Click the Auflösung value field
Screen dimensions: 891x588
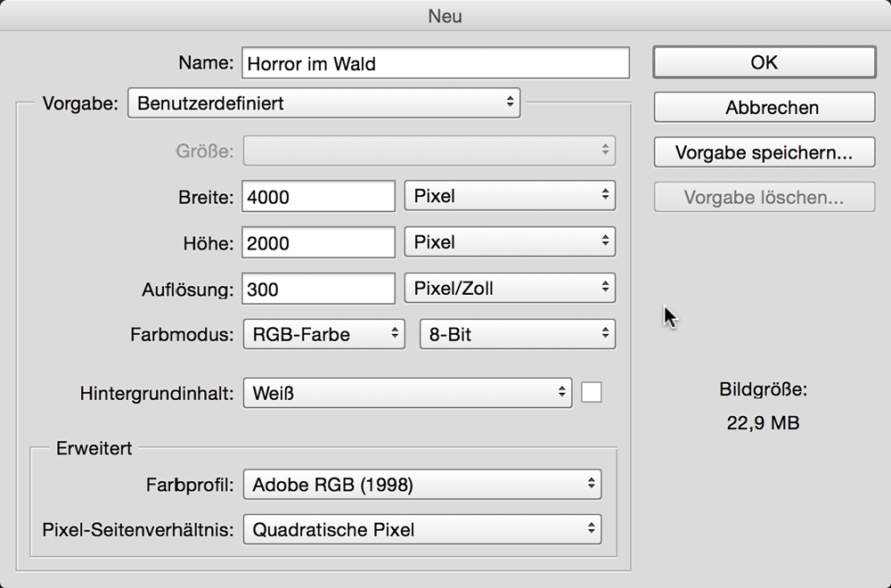tap(318, 290)
